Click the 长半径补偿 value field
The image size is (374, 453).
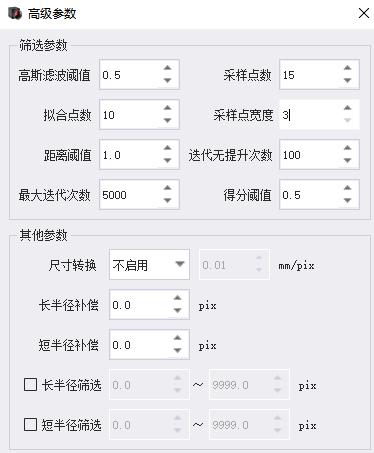click(x=139, y=305)
